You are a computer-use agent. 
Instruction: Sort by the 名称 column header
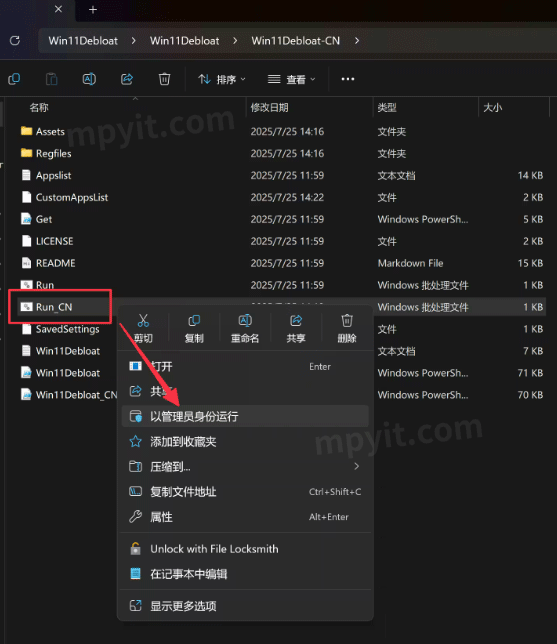click(39, 108)
